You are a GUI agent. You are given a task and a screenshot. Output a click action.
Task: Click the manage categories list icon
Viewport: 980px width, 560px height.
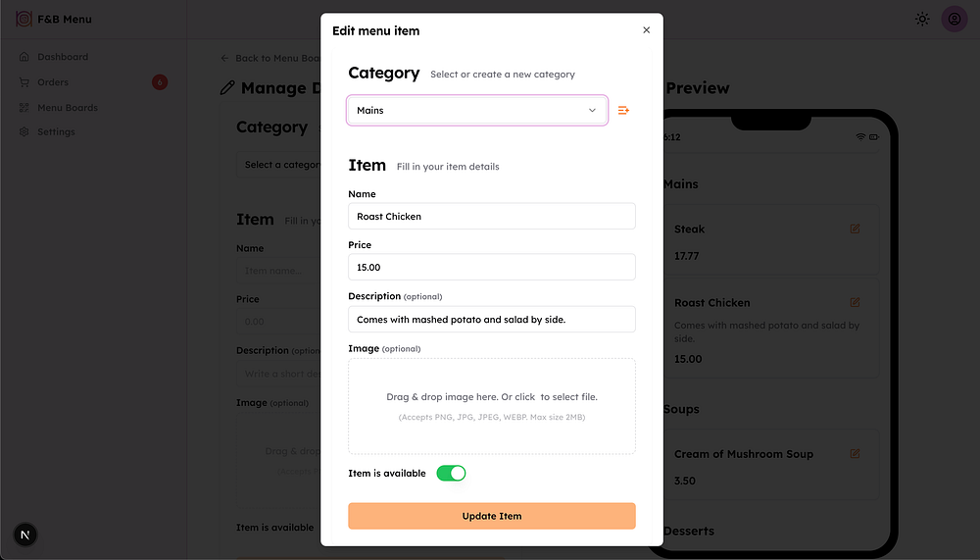tap(623, 111)
